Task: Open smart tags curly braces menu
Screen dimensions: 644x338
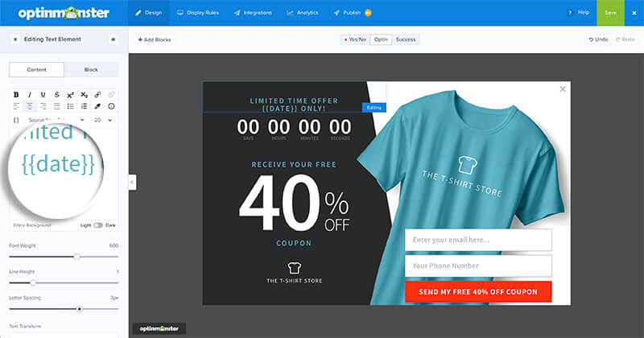Action: click(x=16, y=120)
